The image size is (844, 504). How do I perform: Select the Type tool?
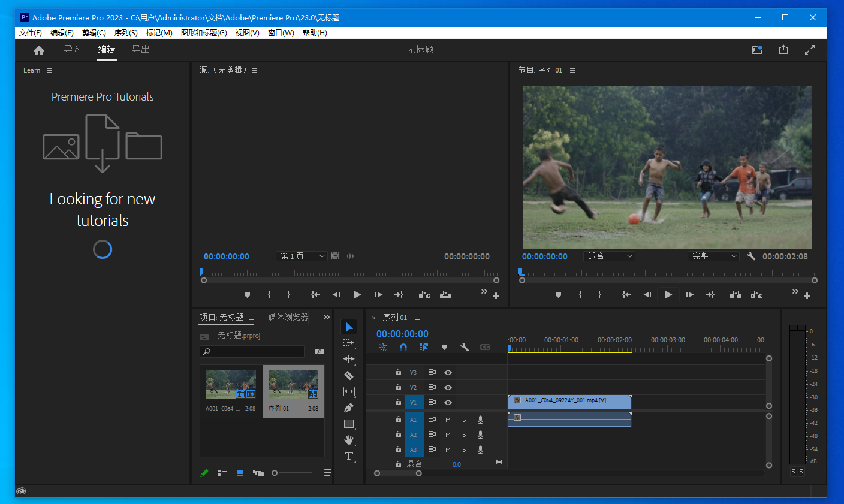point(349,456)
